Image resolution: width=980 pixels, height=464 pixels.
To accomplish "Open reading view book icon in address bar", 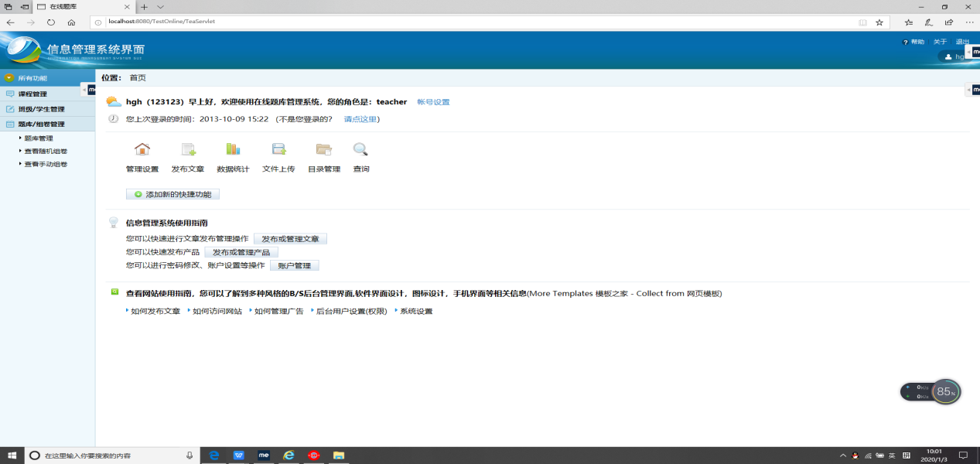I will (x=863, y=22).
